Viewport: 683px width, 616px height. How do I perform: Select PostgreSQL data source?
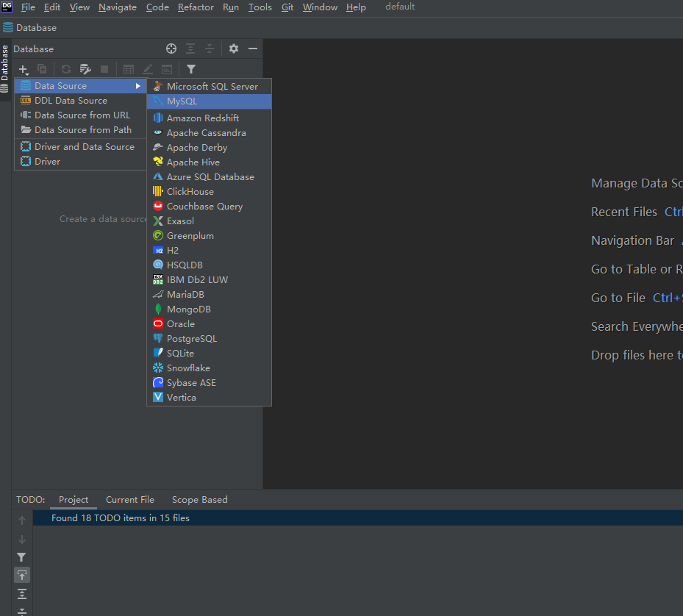(209, 338)
